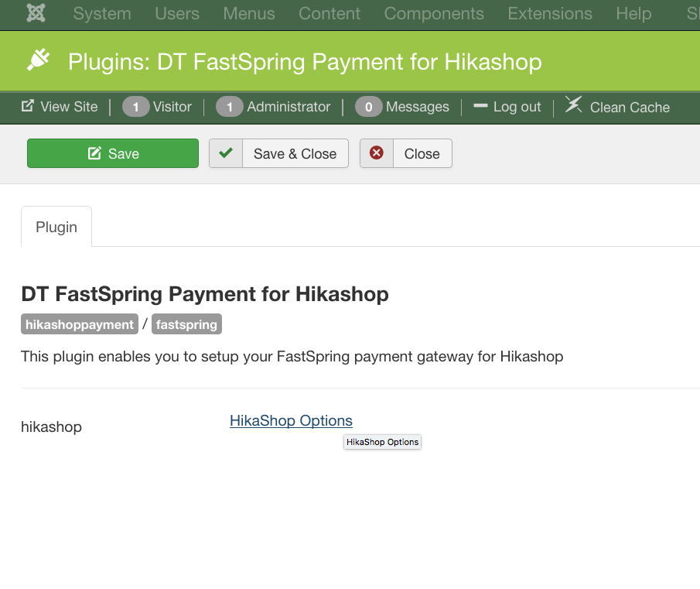Click the plugin description sentence
Image resolution: width=700 pixels, height=589 pixels.
292,357
